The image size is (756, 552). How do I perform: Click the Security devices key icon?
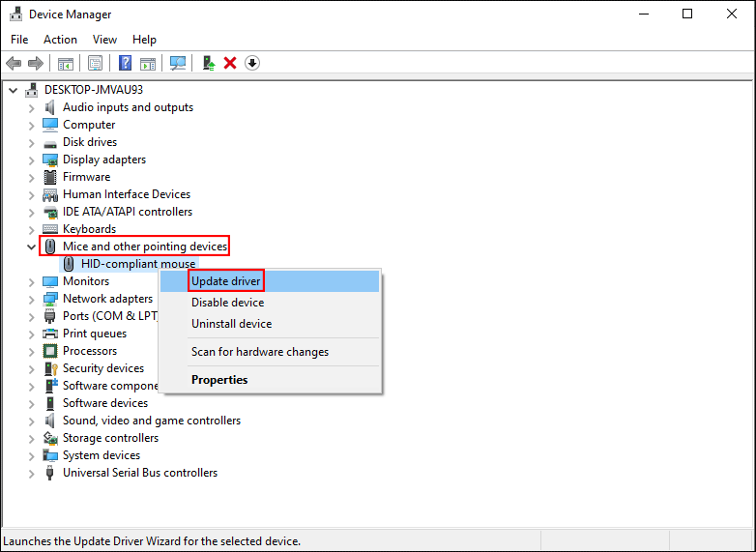[49, 368]
